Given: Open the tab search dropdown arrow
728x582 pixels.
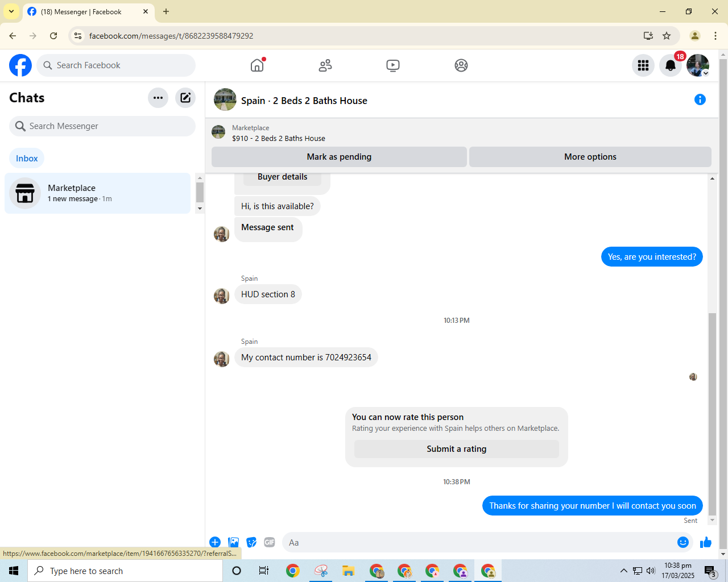Looking at the screenshot, I should (x=11, y=11).
